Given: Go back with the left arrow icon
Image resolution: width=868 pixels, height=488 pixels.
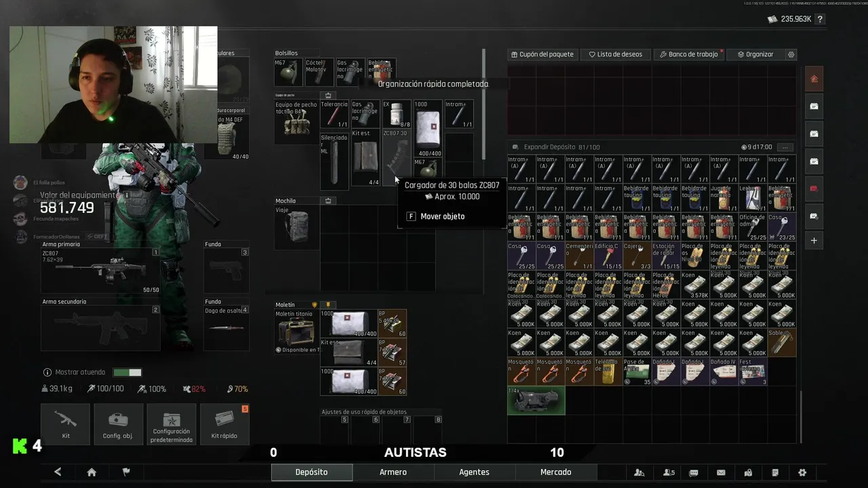Looking at the screenshot, I should pyautogui.click(x=58, y=472).
